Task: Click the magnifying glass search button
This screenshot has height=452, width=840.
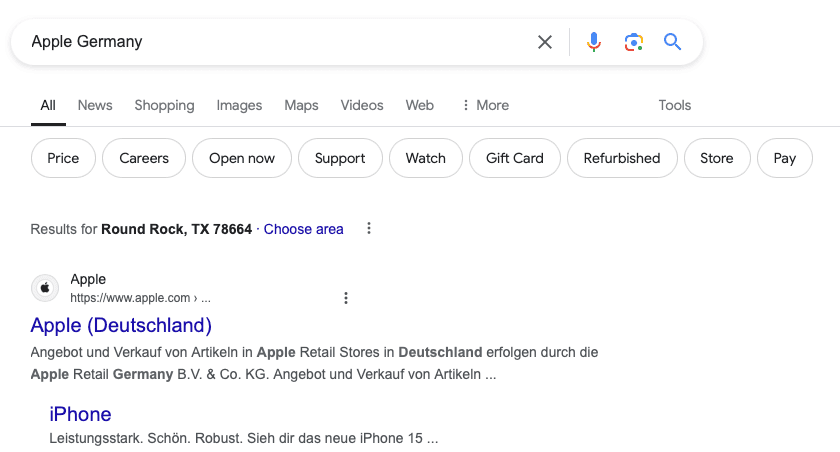Action: (672, 42)
